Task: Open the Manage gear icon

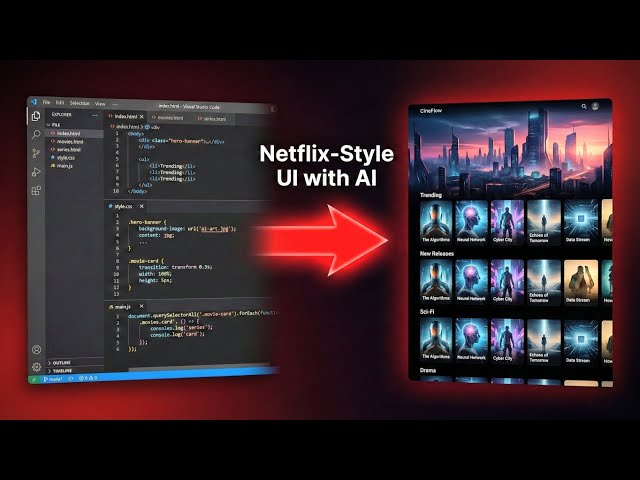Action: (x=36, y=367)
